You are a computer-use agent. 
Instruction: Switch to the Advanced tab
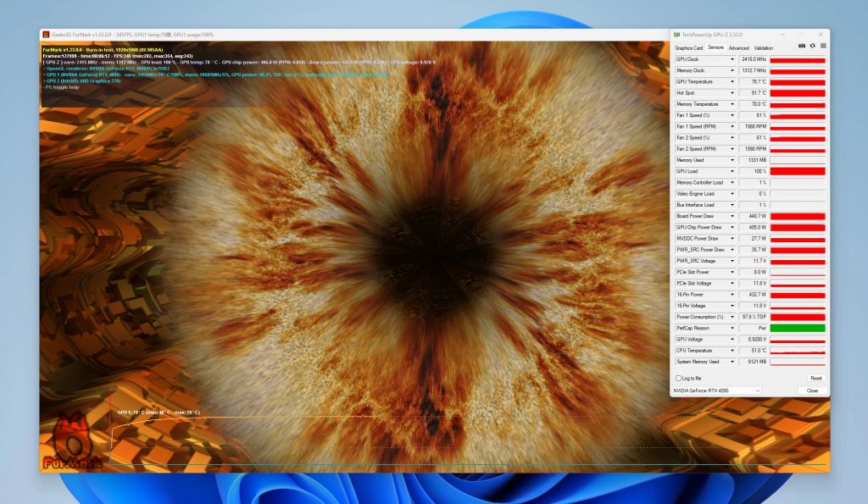[738, 47]
